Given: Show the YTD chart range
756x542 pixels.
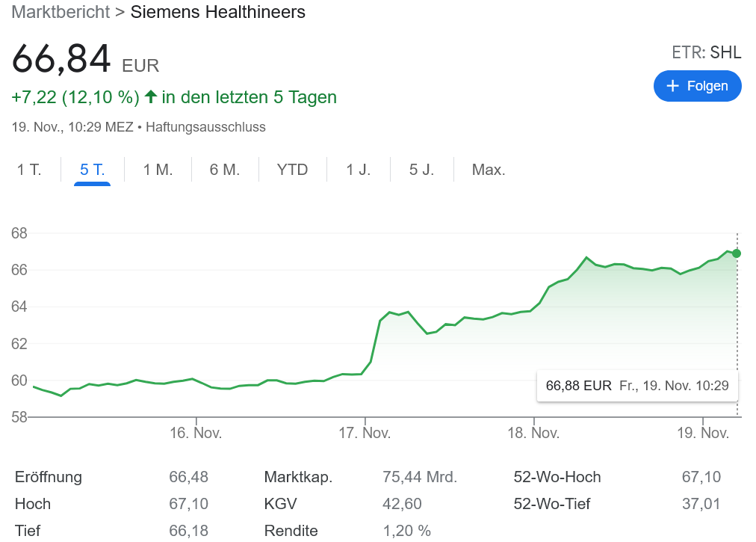Looking at the screenshot, I should point(292,170).
